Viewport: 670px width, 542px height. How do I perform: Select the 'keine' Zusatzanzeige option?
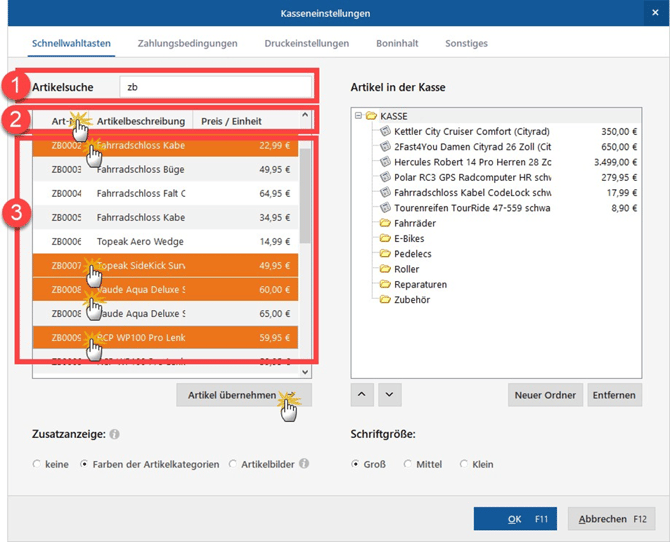point(38,464)
